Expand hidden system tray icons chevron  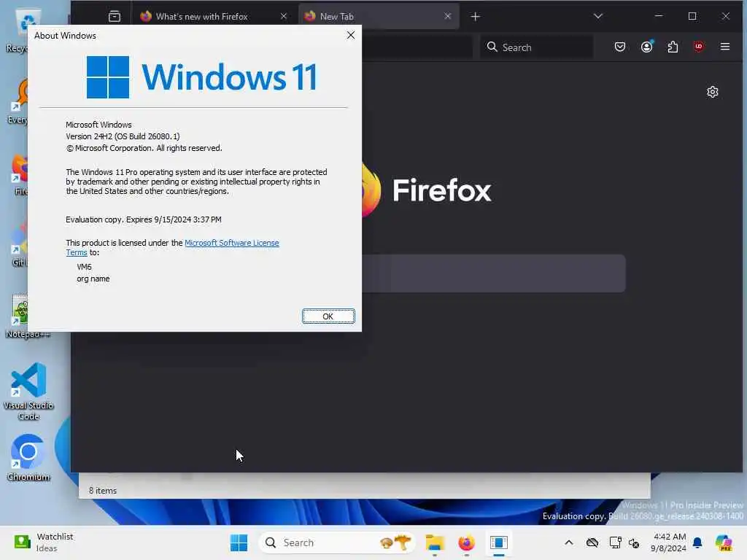tap(569, 542)
